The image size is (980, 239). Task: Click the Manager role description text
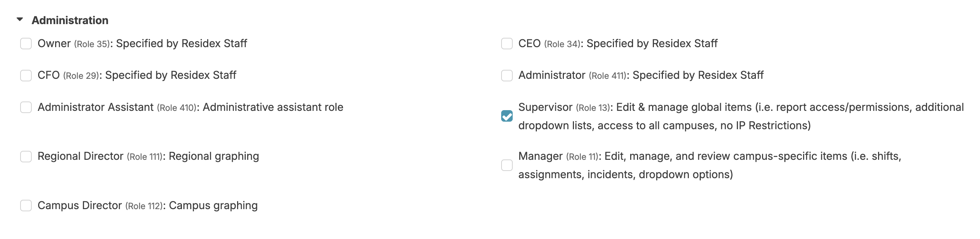[x=709, y=165]
